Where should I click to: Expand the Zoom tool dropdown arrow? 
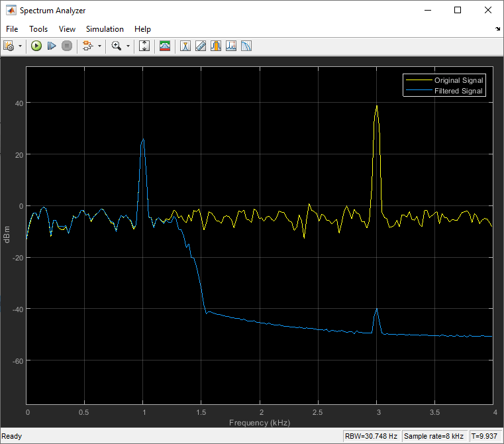point(128,46)
